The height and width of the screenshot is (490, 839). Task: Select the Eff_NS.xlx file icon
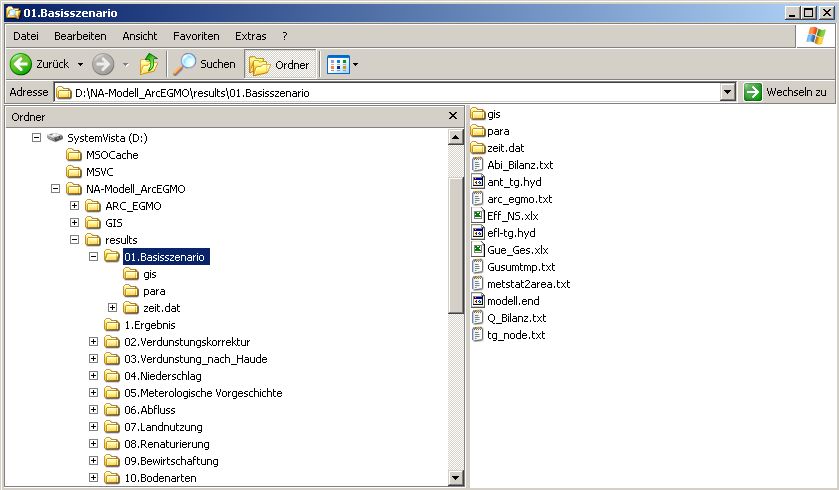pyautogui.click(x=478, y=216)
